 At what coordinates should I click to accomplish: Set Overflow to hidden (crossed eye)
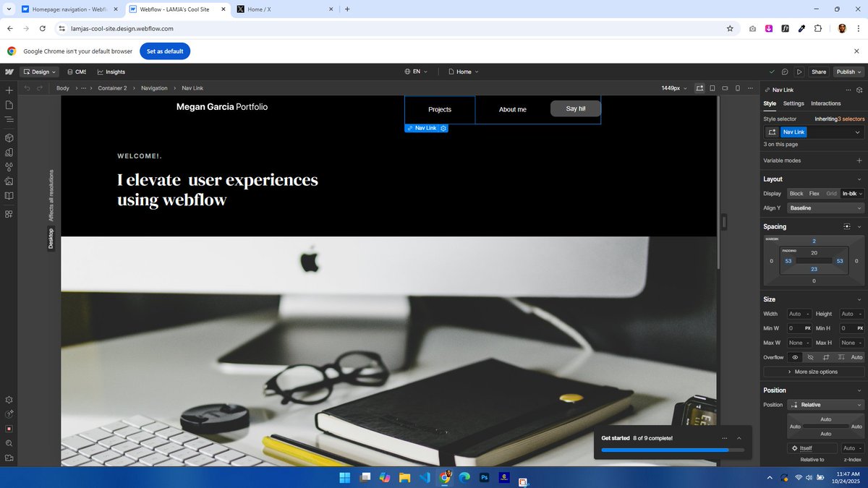pos(810,357)
